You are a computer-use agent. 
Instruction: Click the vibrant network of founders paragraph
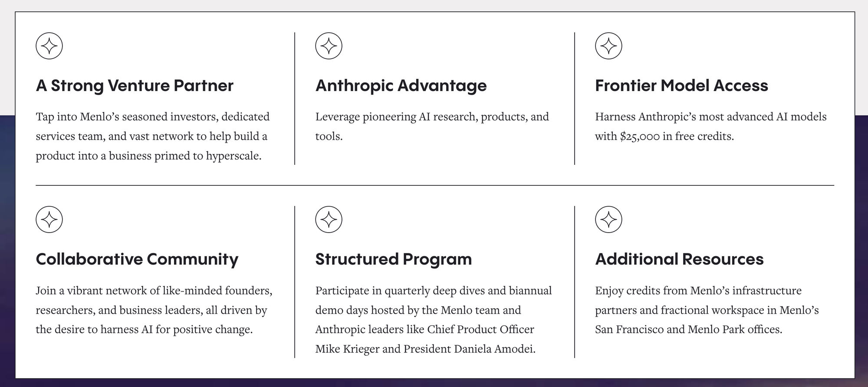(x=154, y=310)
